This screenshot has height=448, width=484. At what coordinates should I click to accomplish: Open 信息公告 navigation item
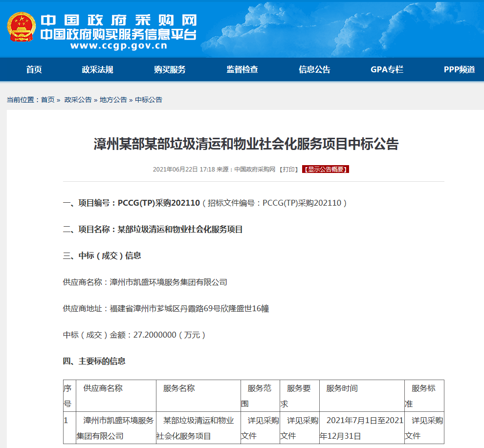tap(314, 69)
